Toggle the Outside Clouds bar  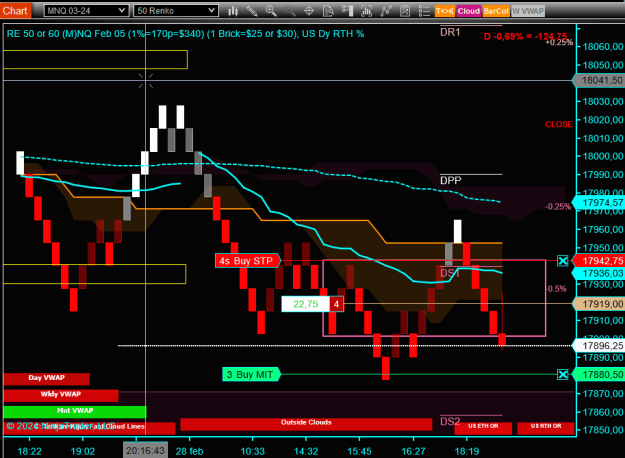306,424
